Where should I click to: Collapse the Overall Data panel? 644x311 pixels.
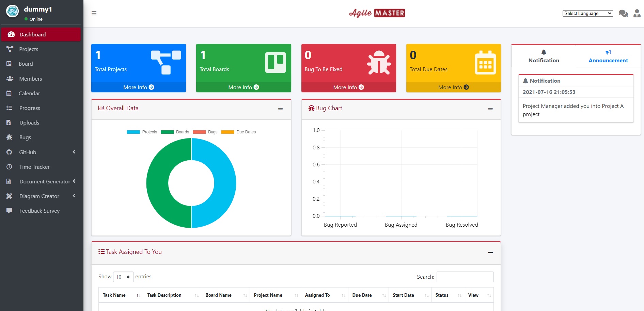[x=280, y=109]
